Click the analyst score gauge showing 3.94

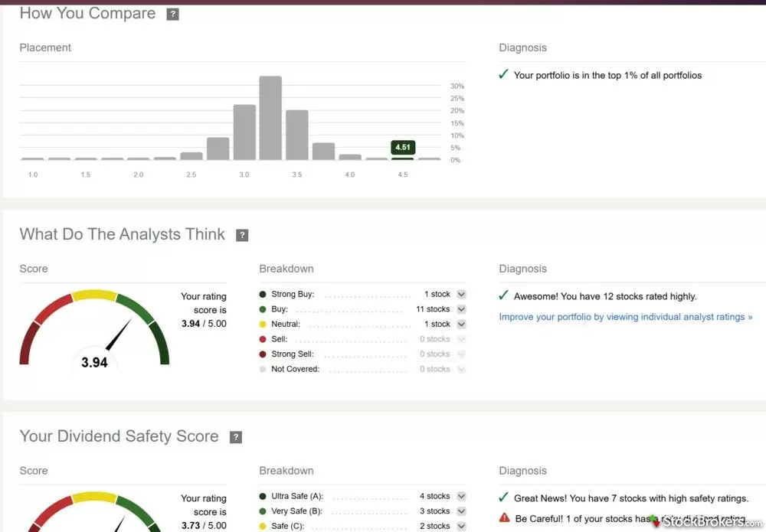(x=94, y=331)
